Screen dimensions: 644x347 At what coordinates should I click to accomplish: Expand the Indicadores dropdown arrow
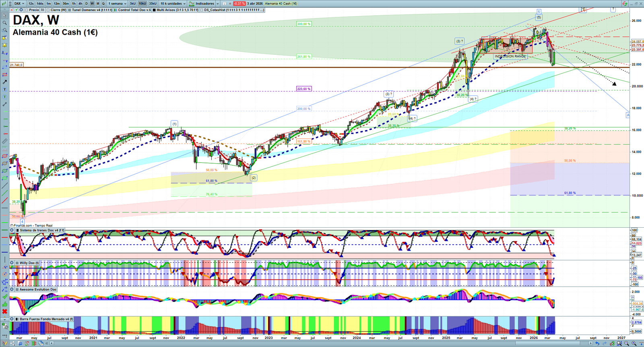click(x=218, y=4)
